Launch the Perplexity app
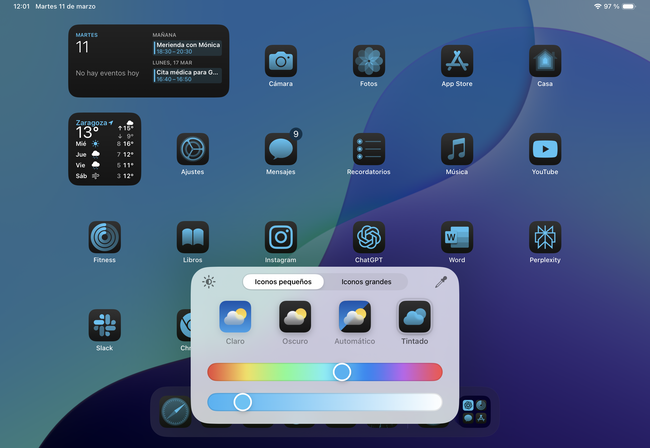Viewport: 650px width, 448px height. pyautogui.click(x=545, y=237)
